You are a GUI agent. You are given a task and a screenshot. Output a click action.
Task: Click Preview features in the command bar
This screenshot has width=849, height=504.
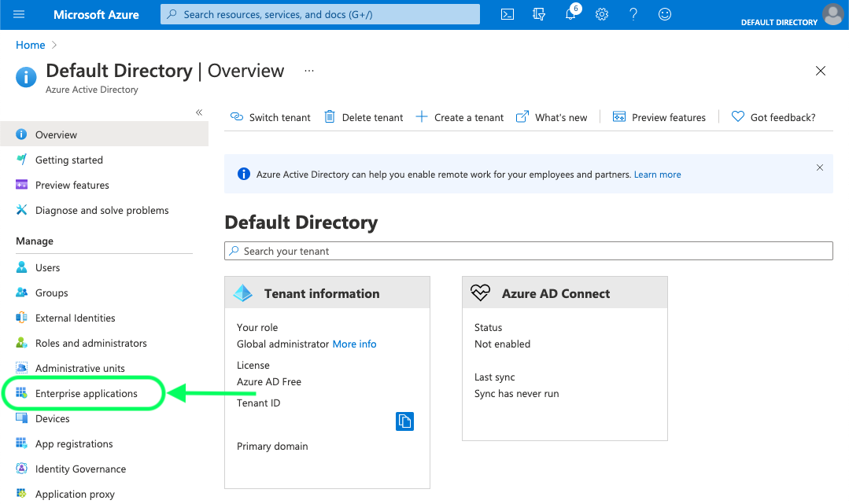click(659, 117)
